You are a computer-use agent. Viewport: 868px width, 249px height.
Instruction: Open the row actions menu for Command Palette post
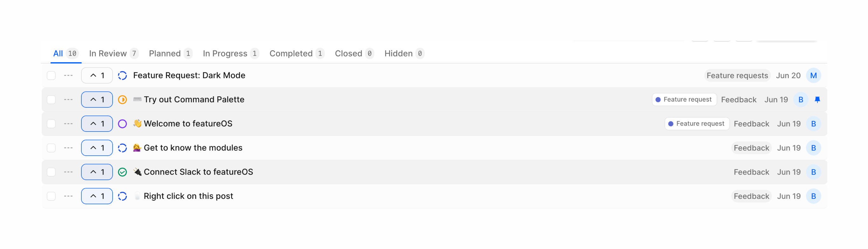(x=68, y=100)
